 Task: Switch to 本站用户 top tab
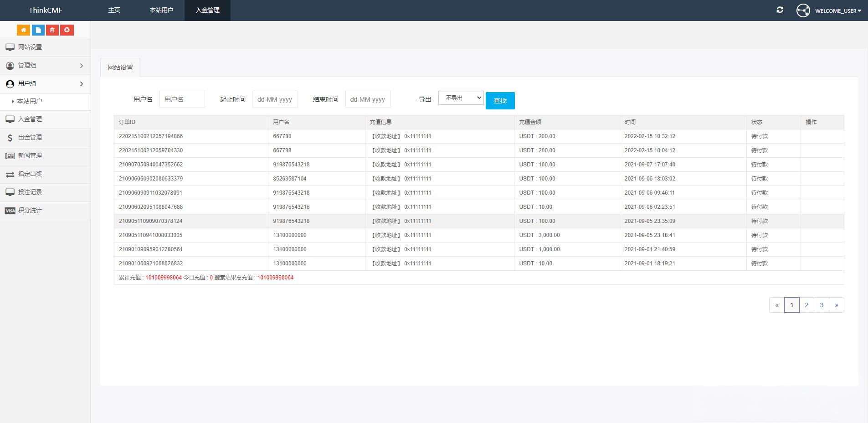click(x=161, y=10)
